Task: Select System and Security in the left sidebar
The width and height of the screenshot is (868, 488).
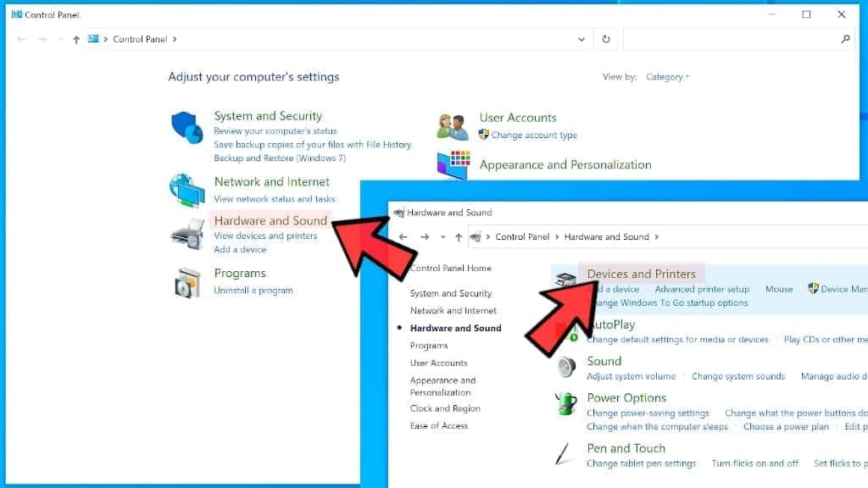Action: click(451, 293)
